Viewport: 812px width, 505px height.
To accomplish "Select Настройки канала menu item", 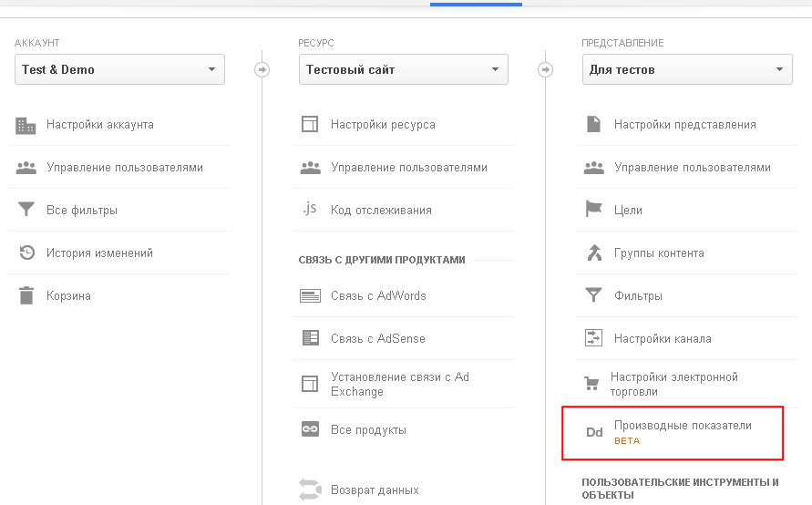I will coord(663,339).
